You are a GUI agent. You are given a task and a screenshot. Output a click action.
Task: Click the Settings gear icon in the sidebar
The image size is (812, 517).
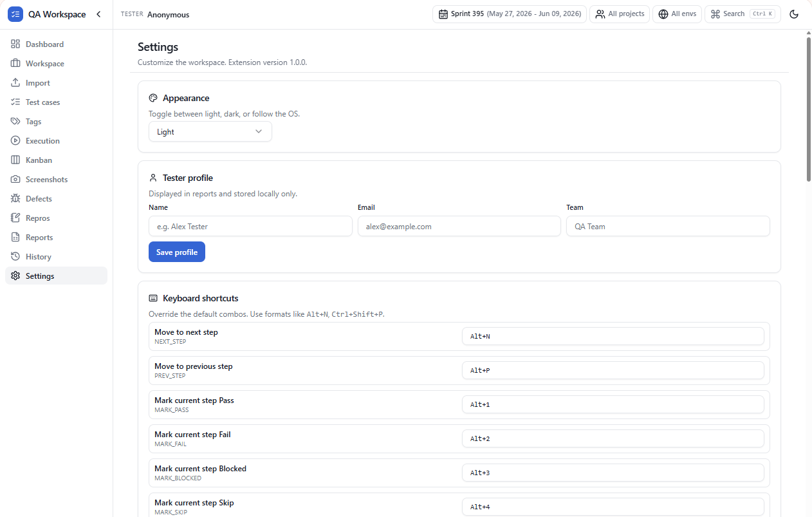15,276
